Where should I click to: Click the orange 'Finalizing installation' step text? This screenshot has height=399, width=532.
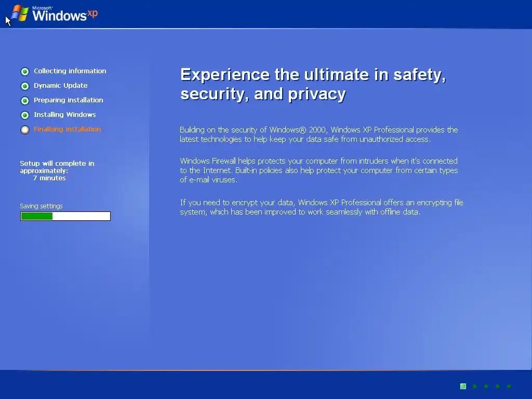click(x=67, y=129)
